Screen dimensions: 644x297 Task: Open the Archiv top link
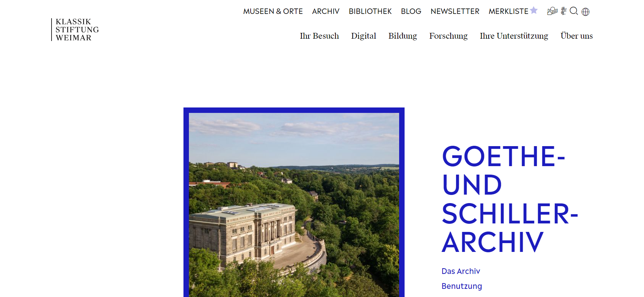pos(326,12)
